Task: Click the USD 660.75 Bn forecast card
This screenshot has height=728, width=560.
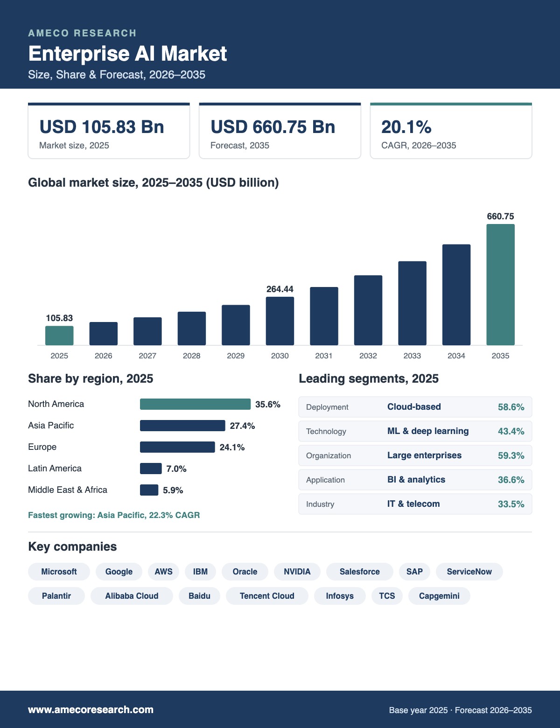Action: 280,131
